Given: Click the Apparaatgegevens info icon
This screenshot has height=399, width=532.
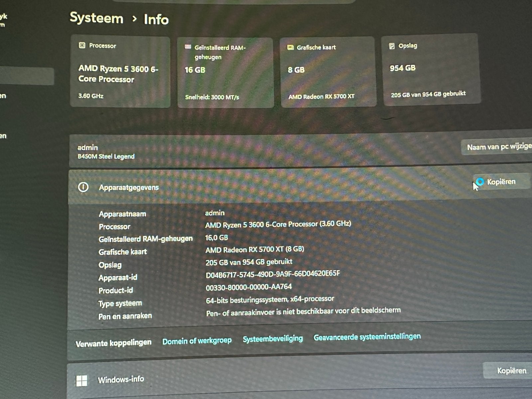Looking at the screenshot, I should click(83, 187).
